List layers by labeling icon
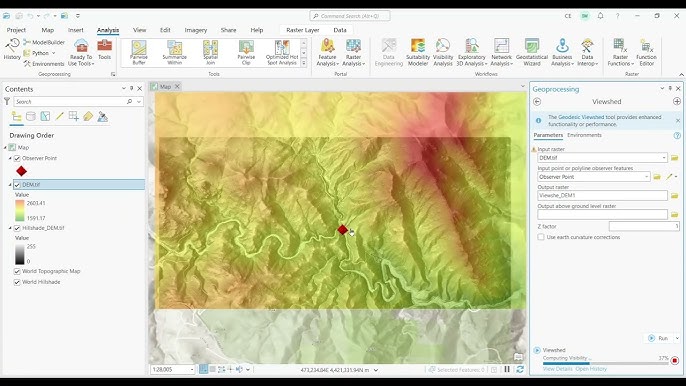 (88, 116)
